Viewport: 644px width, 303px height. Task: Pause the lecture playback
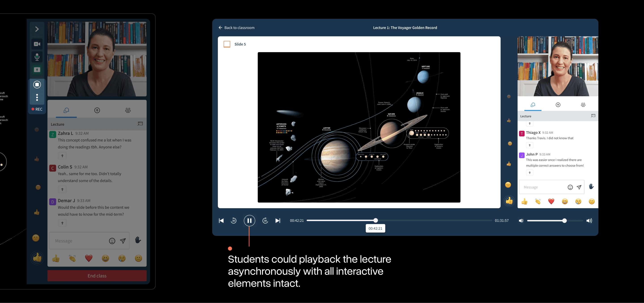point(249,220)
